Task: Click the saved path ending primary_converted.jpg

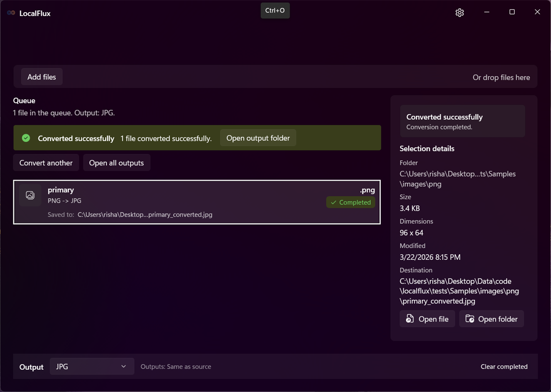Action: (145, 214)
